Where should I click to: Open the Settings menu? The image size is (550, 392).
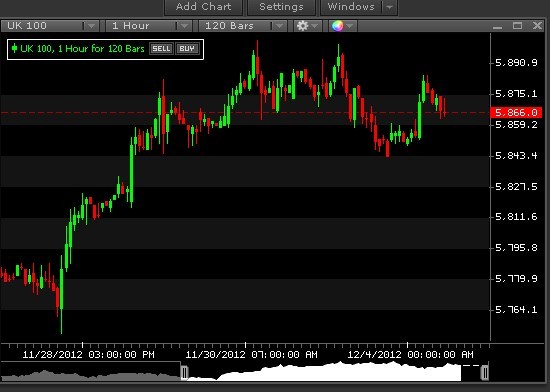[281, 7]
